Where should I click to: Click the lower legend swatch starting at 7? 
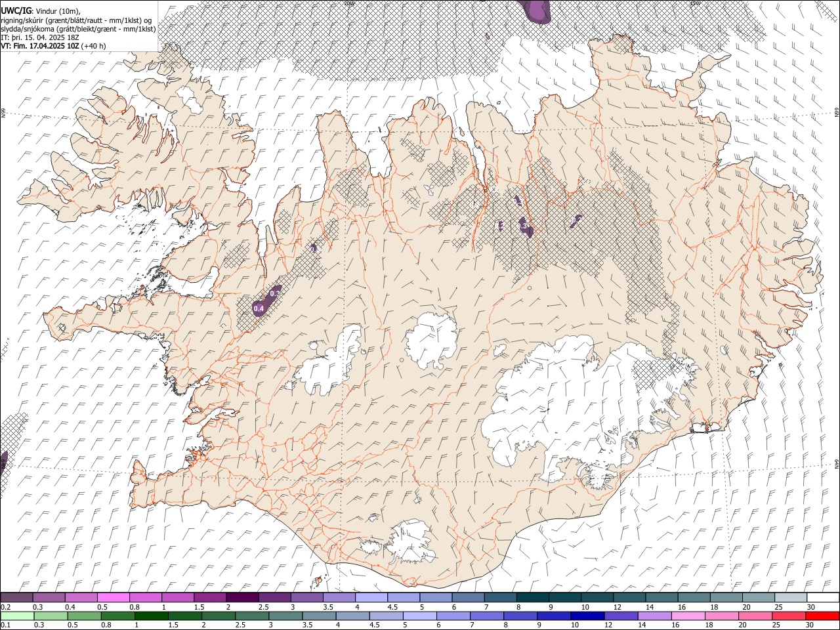click(x=486, y=616)
